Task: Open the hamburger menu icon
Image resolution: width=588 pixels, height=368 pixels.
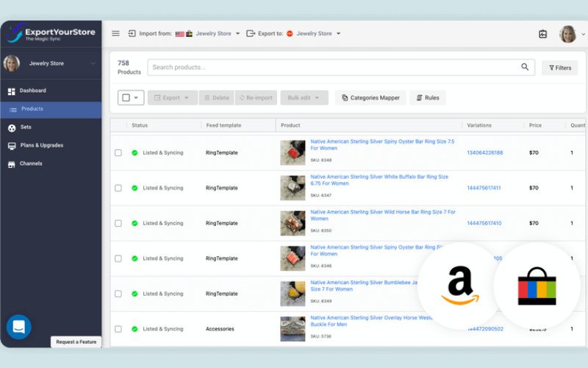Action: 115,33
